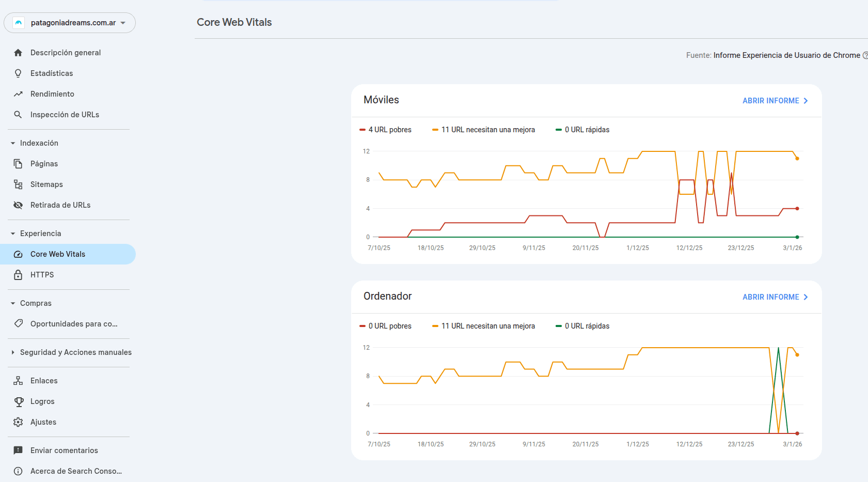Click the sitemap tree icon beside Sitemaps

click(18, 184)
